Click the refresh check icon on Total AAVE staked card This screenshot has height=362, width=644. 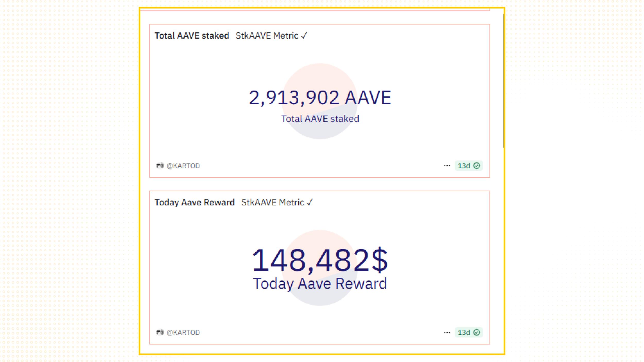(477, 166)
